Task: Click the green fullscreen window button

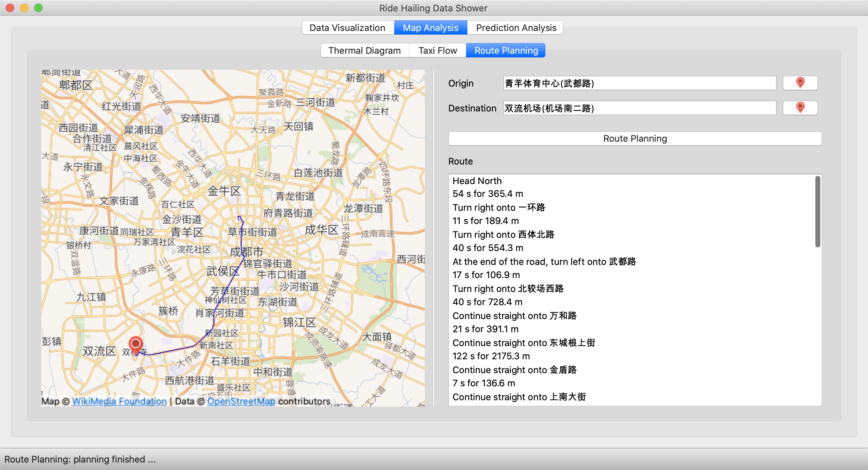Action: pyautogui.click(x=38, y=8)
